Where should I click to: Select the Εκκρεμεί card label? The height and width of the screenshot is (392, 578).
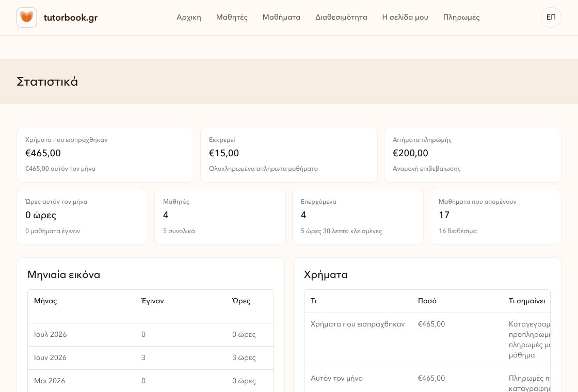click(222, 140)
